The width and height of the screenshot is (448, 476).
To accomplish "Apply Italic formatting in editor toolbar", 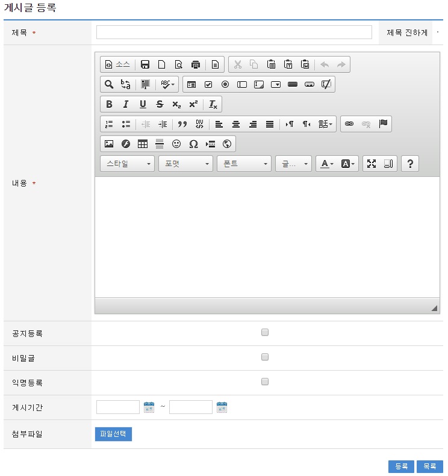I will pyautogui.click(x=126, y=104).
